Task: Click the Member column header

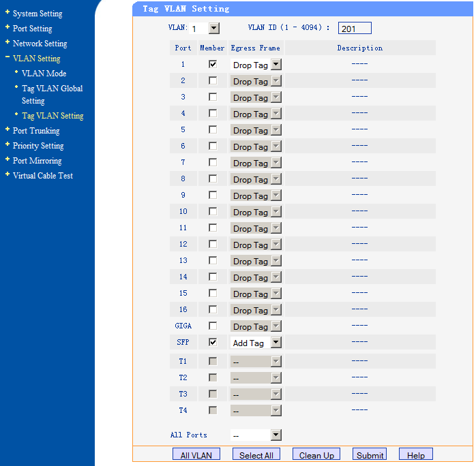Action: point(212,48)
